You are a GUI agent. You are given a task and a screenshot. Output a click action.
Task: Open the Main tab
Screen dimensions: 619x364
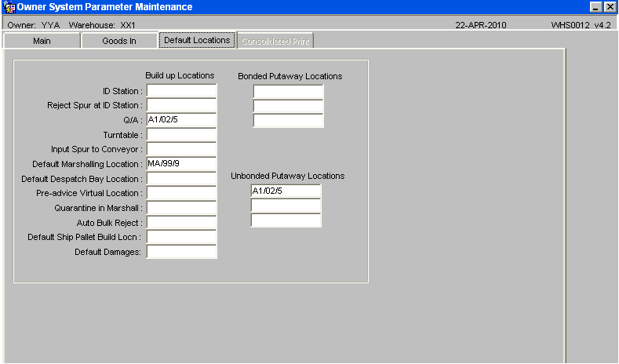42,41
